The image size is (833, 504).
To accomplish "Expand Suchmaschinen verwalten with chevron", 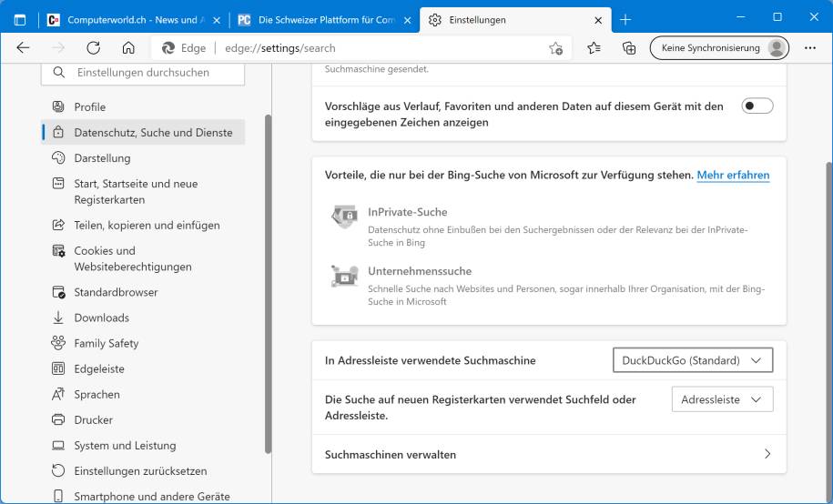I will [x=767, y=454].
